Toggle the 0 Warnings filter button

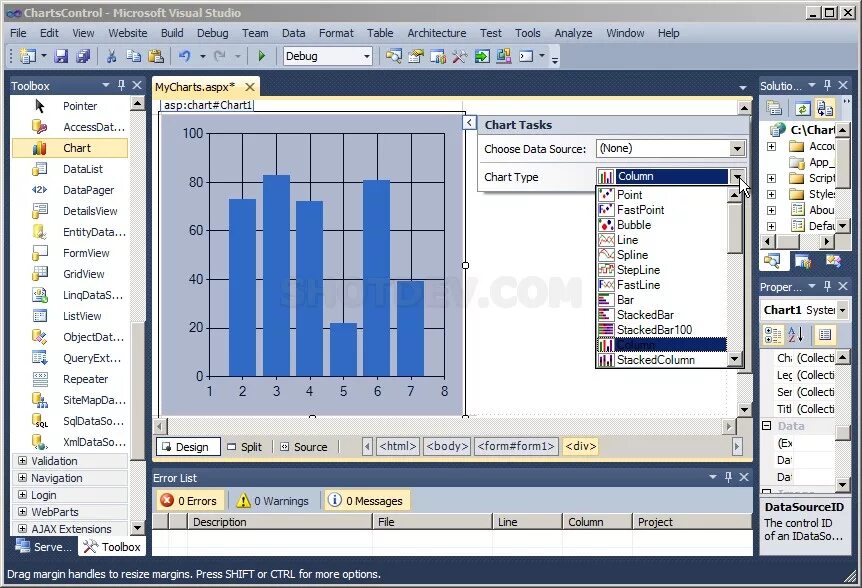pyautogui.click(x=273, y=501)
